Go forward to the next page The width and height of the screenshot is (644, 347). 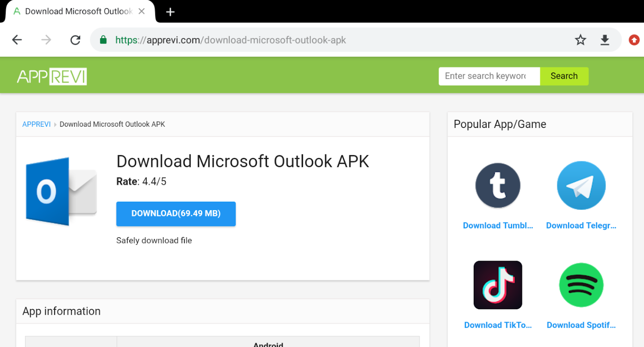click(46, 40)
